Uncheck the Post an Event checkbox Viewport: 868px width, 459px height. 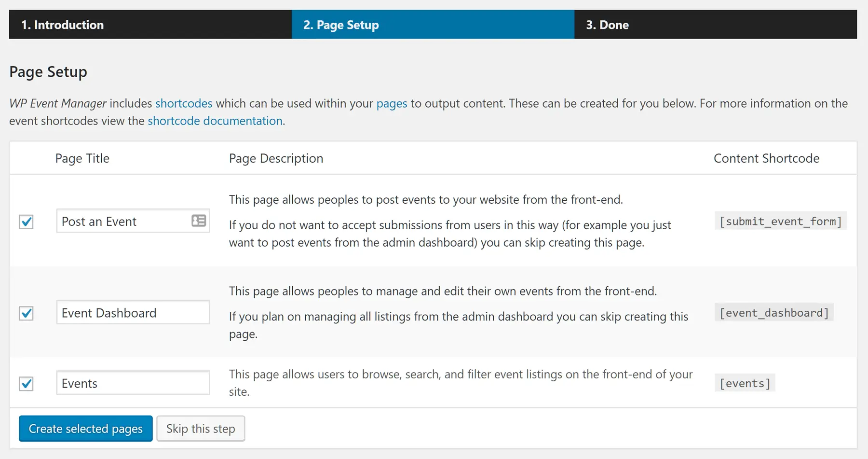tap(26, 222)
